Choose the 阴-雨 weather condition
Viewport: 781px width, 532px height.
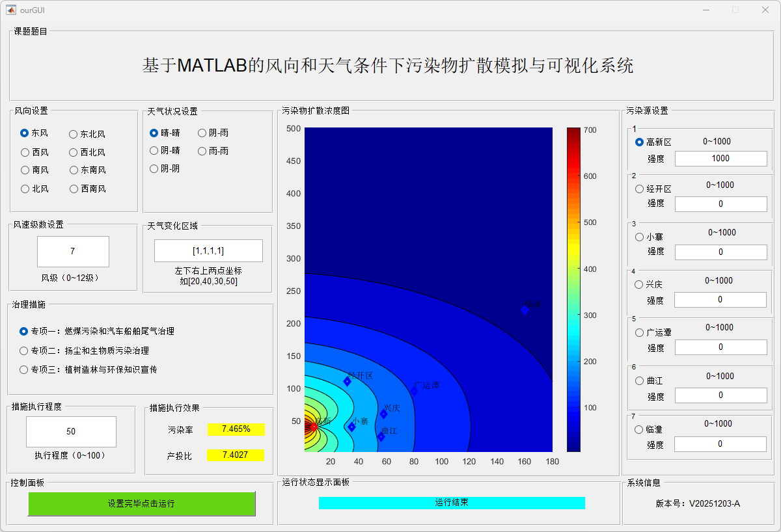pos(202,133)
